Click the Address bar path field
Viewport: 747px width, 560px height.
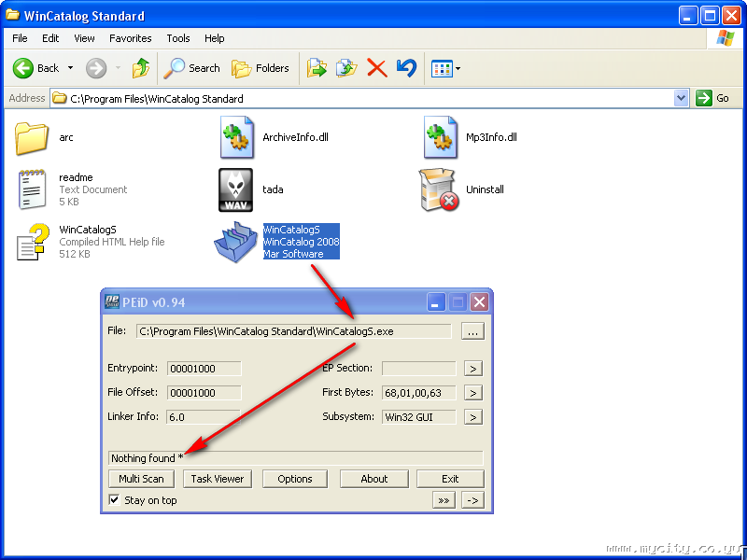click(362, 99)
